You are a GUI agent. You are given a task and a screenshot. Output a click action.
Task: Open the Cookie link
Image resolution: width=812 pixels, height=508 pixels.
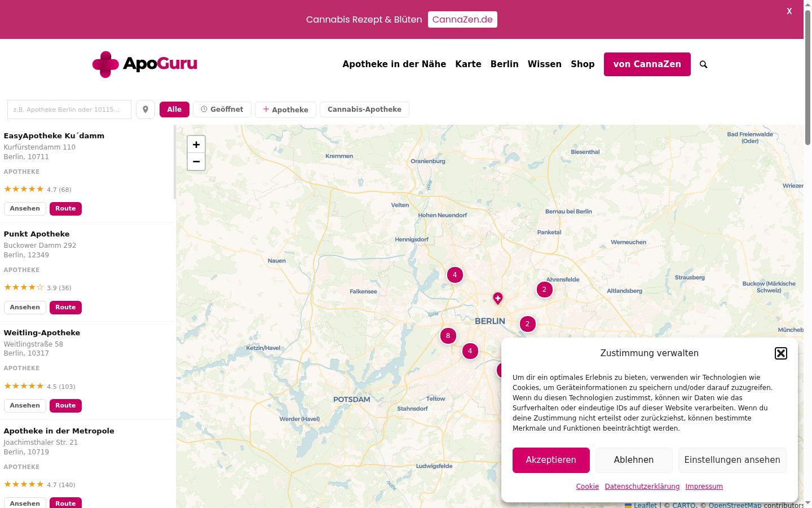click(588, 487)
